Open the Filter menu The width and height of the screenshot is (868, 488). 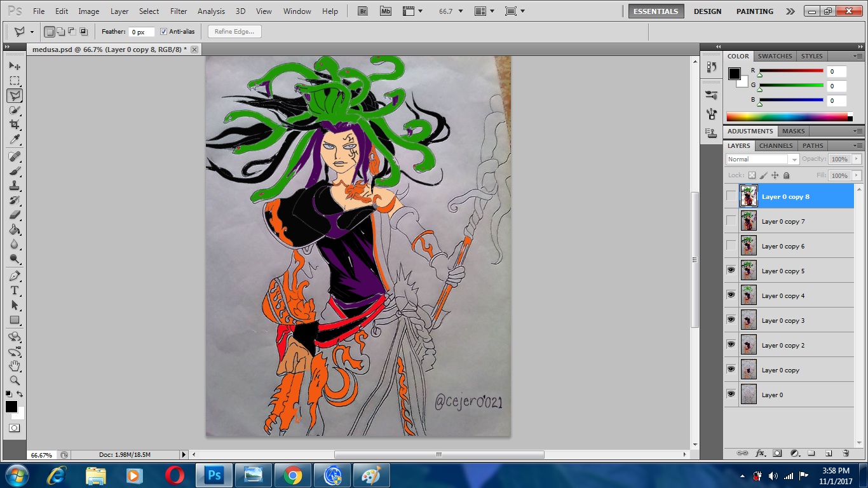[x=179, y=11]
